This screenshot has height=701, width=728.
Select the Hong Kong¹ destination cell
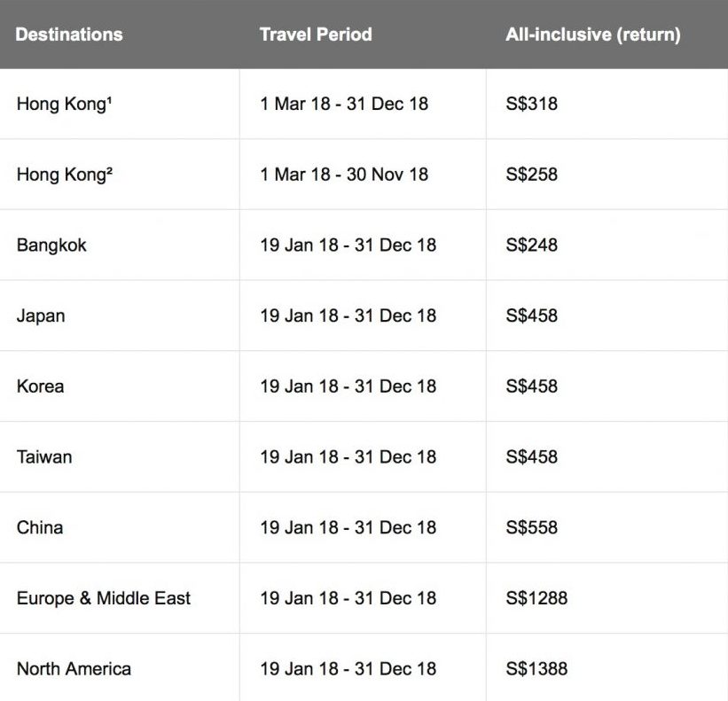click(x=65, y=104)
